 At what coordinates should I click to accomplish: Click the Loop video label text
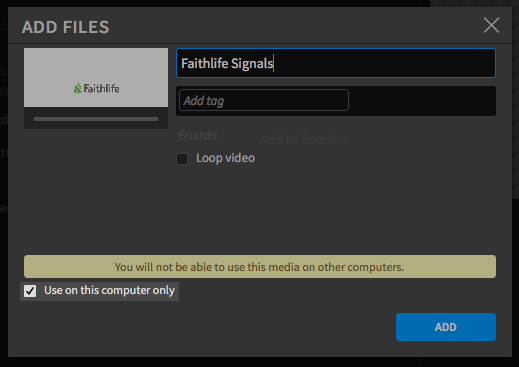click(225, 158)
